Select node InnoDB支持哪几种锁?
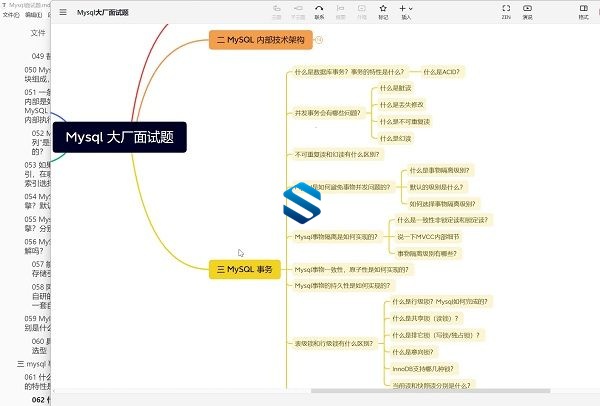Screen dimensions: 600x406 coord(423,368)
